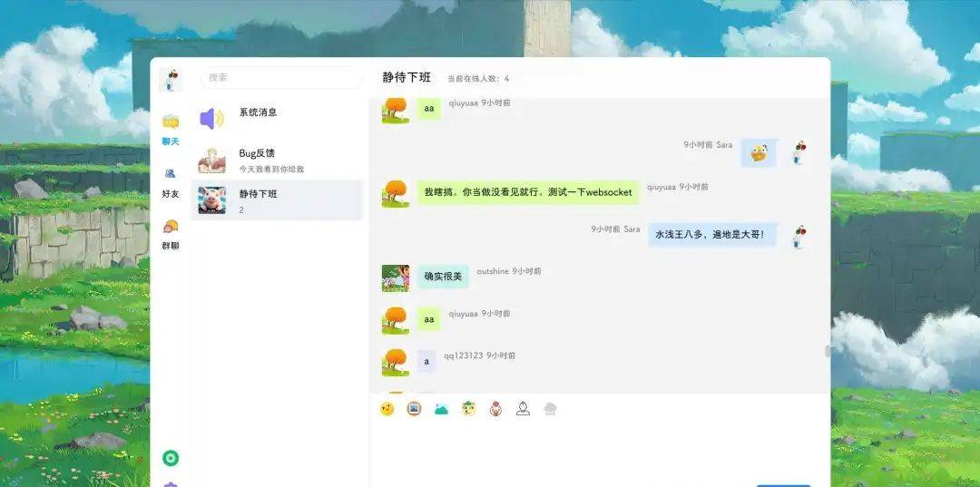The image size is (980, 487).
Task: Open the 群聊 group chat section
Action: pos(170,235)
